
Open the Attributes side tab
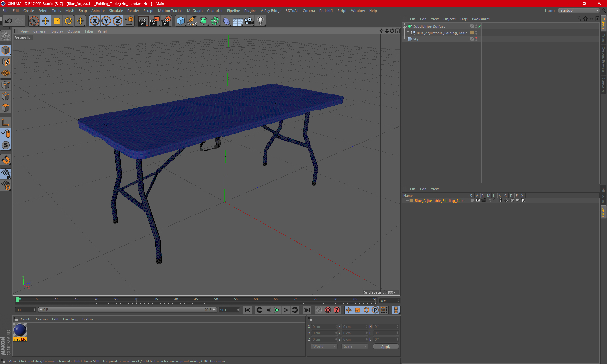click(x=604, y=195)
